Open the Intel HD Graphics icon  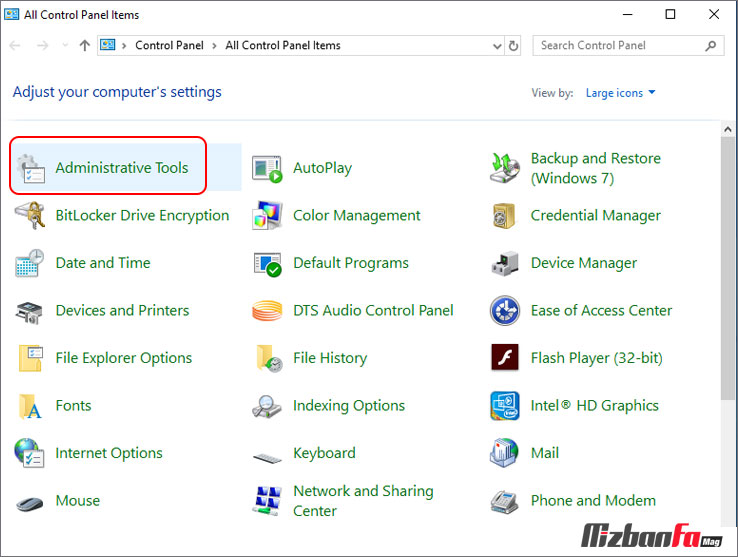[505, 405]
